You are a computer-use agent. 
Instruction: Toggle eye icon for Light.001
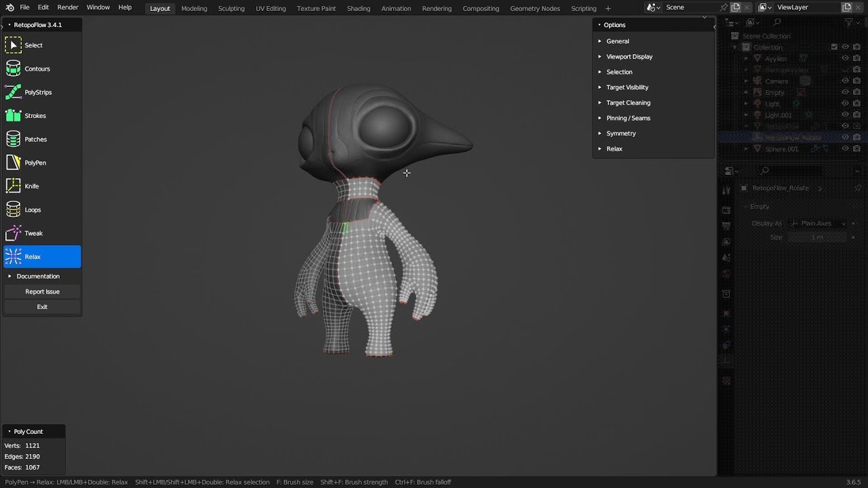846,115
